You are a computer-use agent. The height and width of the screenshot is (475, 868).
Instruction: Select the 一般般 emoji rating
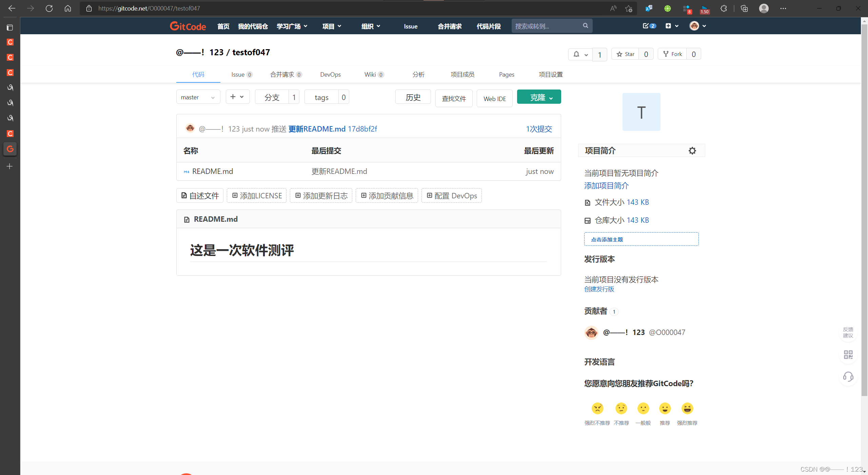pos(643,409)
